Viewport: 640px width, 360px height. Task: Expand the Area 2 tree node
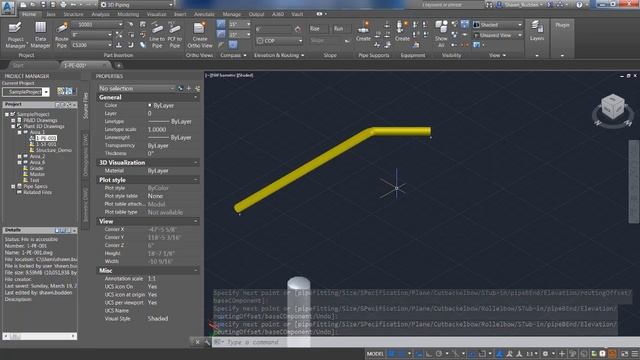pyautogui.click(x=19, y=156)
